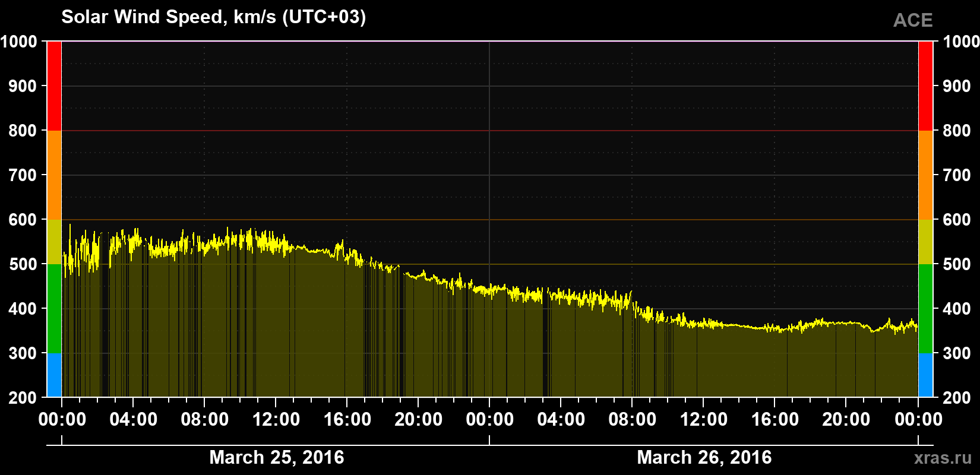Click the 04:00 time label under March 25
The height and width of the screenshot is (475, 980).
133,419
